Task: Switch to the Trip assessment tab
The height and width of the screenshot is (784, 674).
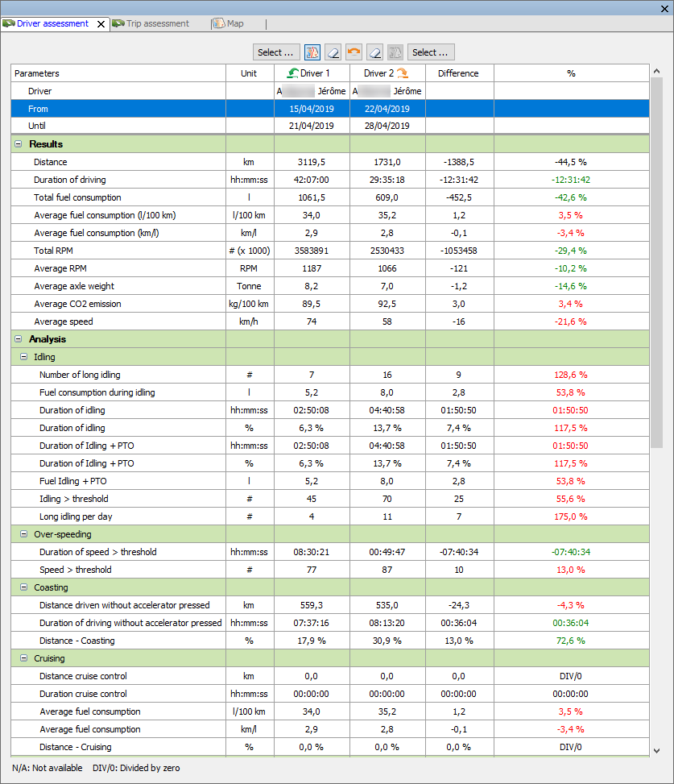Action: point(157,24)
